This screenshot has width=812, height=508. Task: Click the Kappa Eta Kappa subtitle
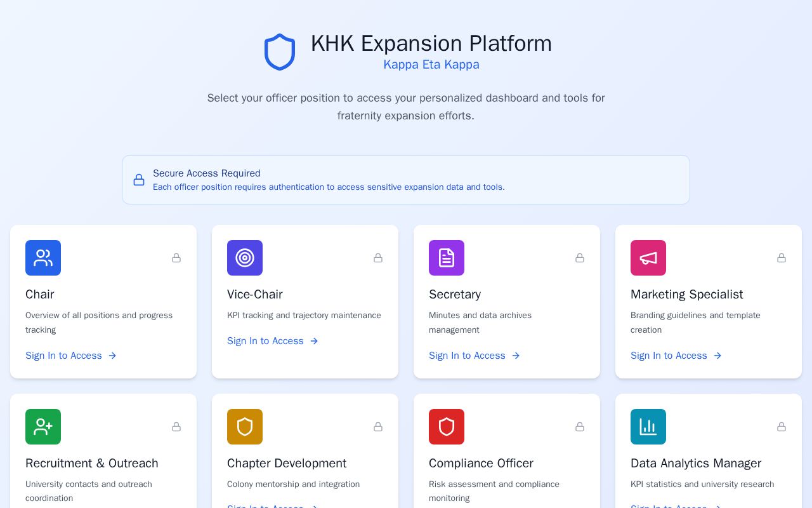tap(431, 65)
